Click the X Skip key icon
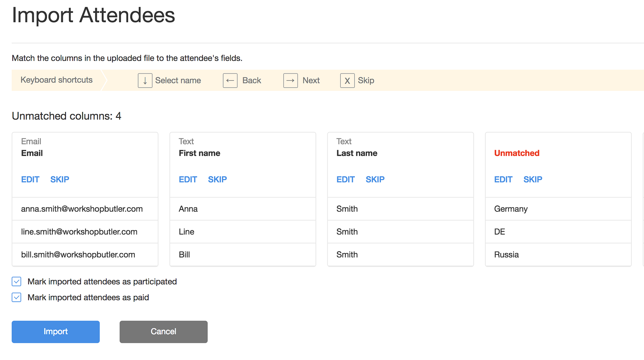Screen dimensions: 644x360 [347, 81]
